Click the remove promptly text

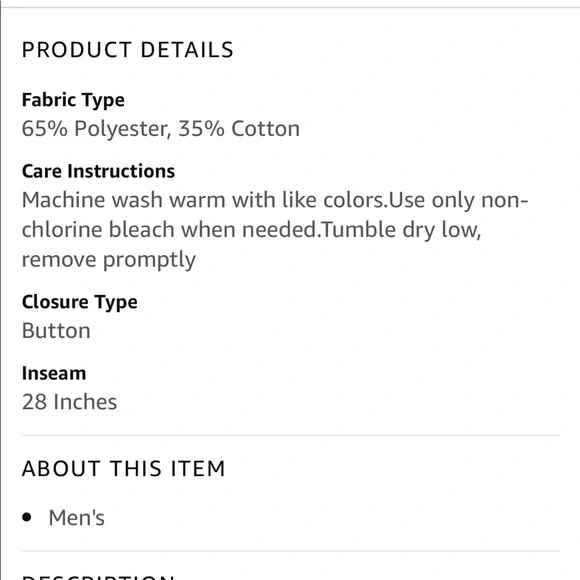tap(109, 260)
